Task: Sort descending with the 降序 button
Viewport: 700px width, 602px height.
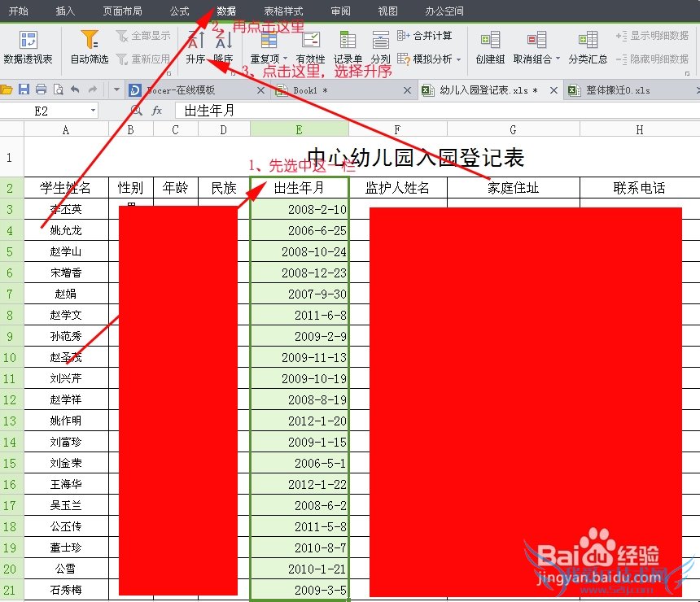Action: point(223,47)
